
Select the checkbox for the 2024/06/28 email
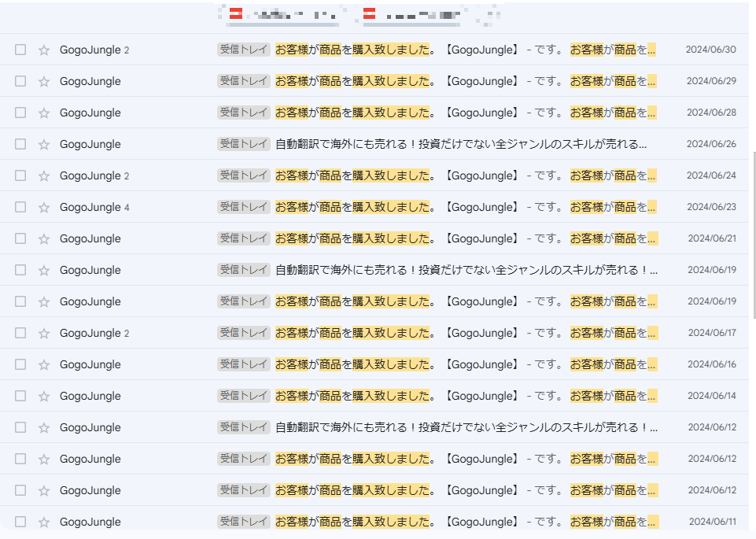(20, 113)
